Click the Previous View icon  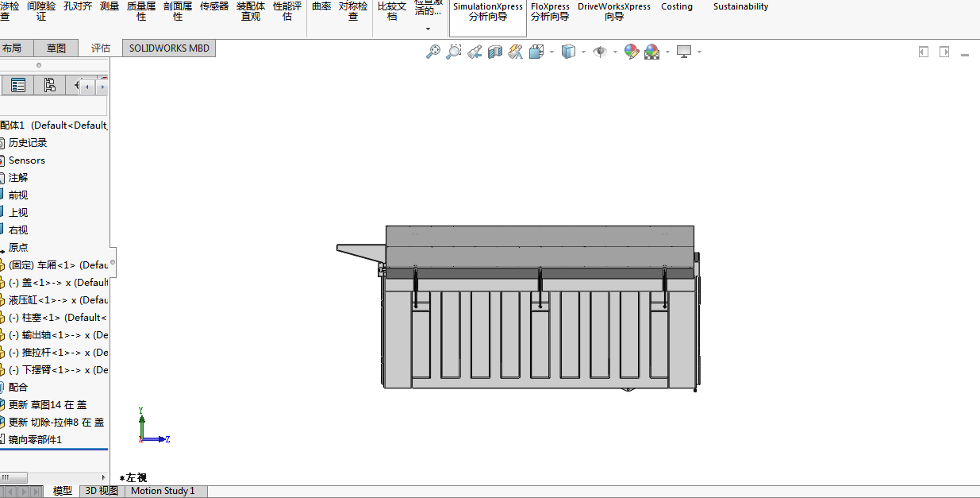point(475,52)
